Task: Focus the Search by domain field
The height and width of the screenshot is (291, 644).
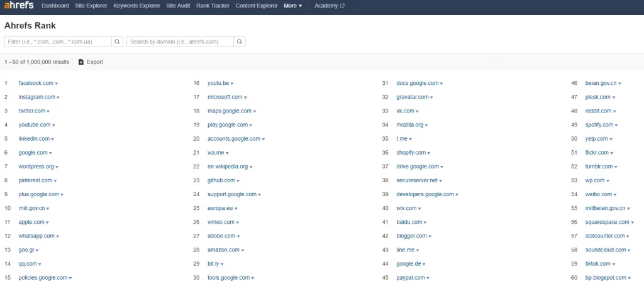Action: [180, 41]
